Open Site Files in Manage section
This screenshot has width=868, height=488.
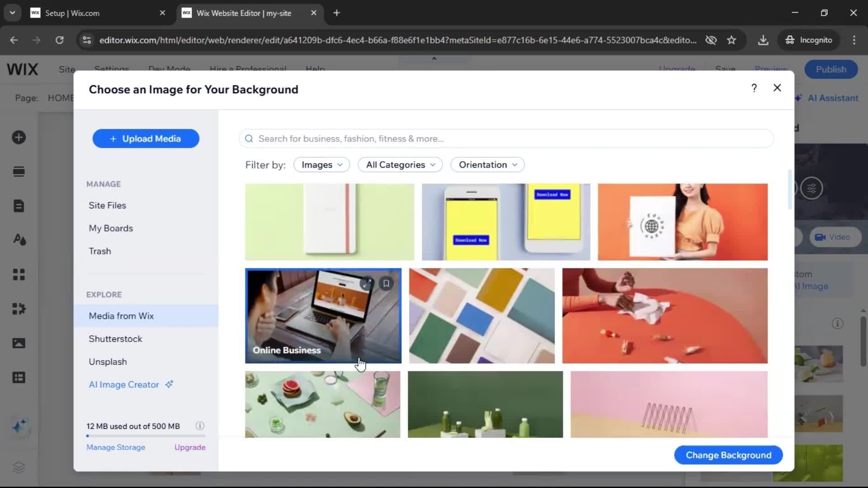(x=107, y=205)
